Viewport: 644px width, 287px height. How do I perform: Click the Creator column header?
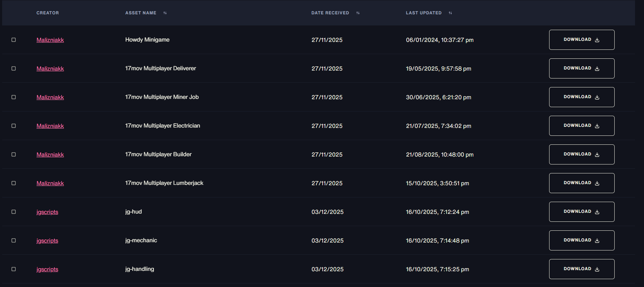tap(48, 13)
